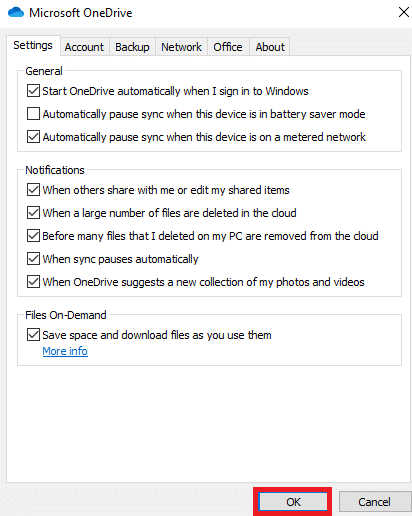The image size is (412, 516).
Task: Click the Cancel button
Action: point(375,502)
